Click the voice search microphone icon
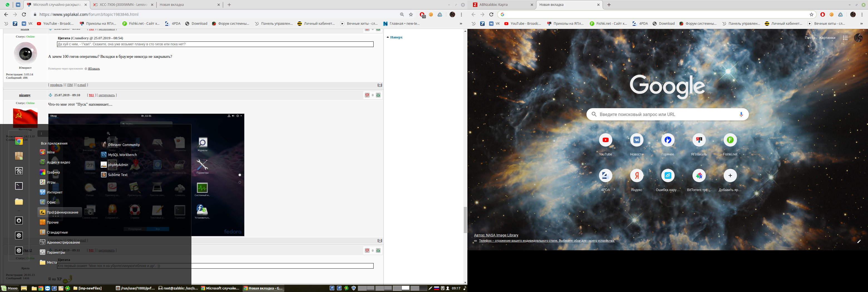The width and height of the screenshot is (868, 292). tap(741, 115)
